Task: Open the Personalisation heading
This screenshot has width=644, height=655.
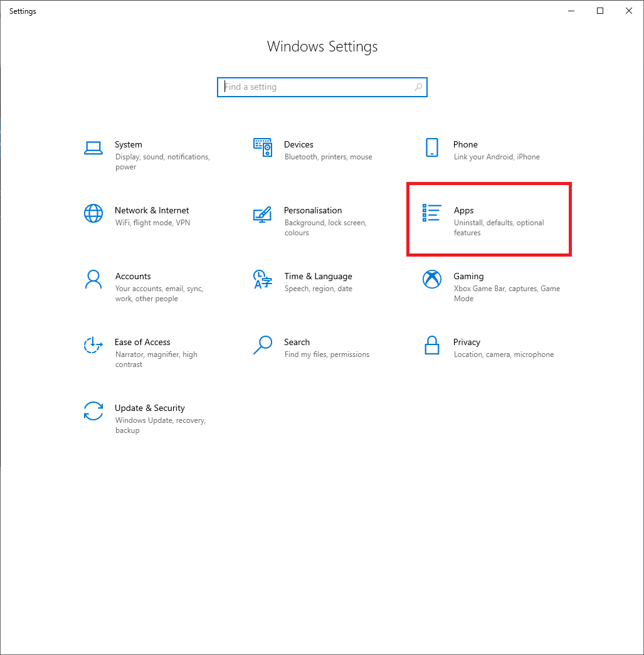Action: [x=313, y=211]
